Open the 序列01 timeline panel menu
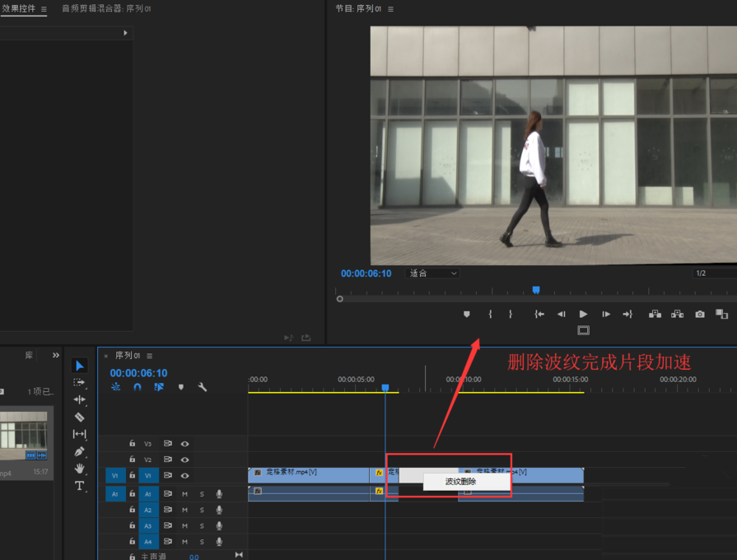 point(149,357)
